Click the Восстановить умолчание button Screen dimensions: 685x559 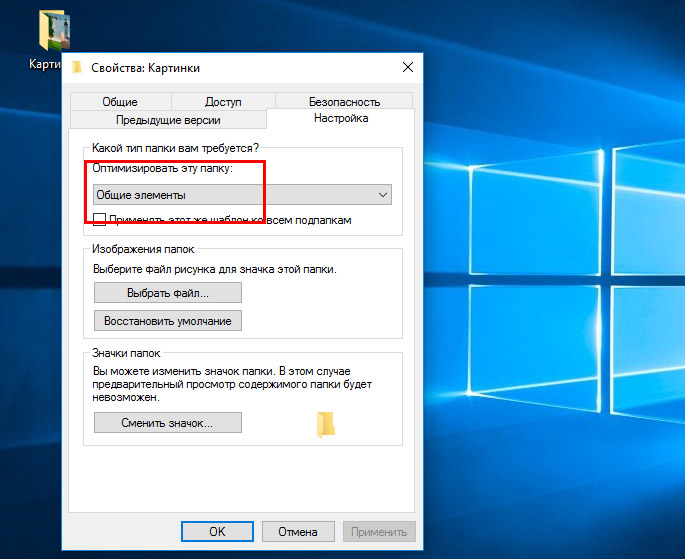click(168, 321)
